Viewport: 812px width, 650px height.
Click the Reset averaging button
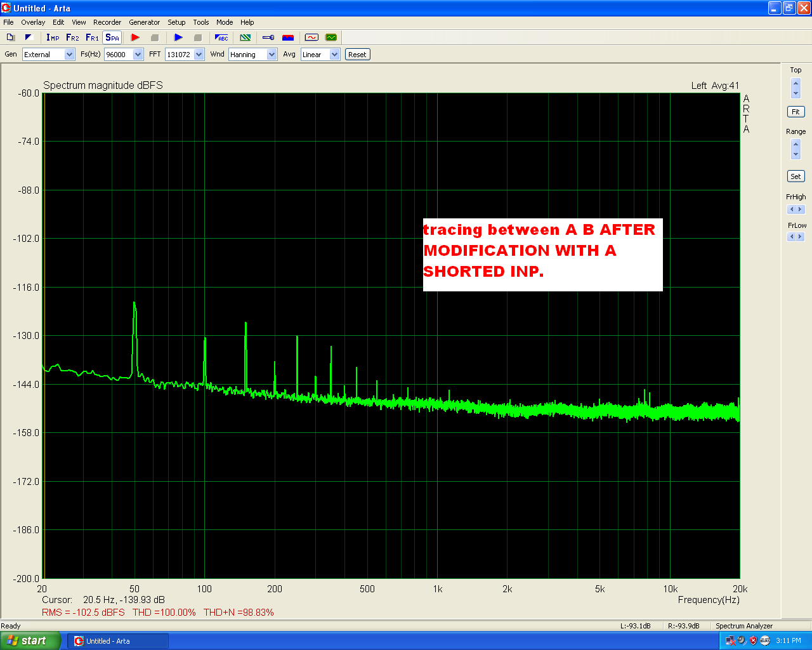coord(357,55)
